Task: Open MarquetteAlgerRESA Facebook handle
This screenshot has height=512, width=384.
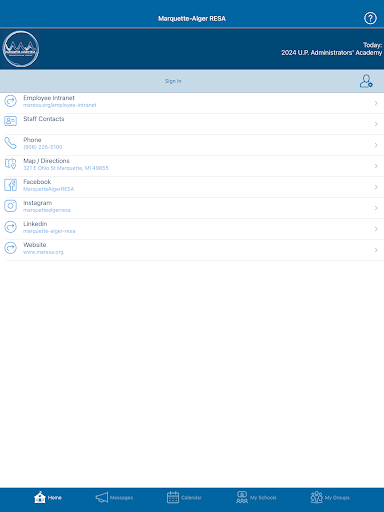Action: [x=49, y=189]
